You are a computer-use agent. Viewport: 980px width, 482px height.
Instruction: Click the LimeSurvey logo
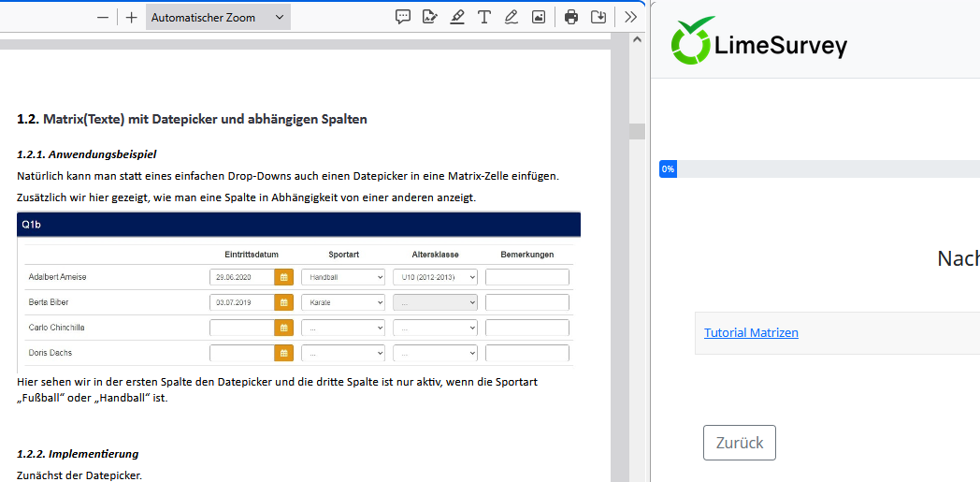pyautogui.click(x=759, y=43)
